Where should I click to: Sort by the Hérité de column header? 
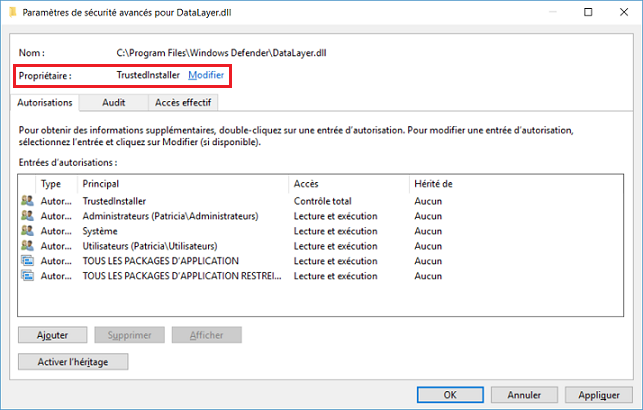pyautogui.click(x=433, y=184)
